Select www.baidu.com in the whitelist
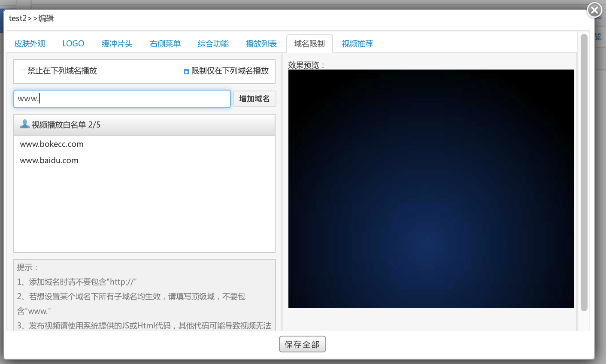The width and height of the screenshot is (606, 364). coord(49,161)
